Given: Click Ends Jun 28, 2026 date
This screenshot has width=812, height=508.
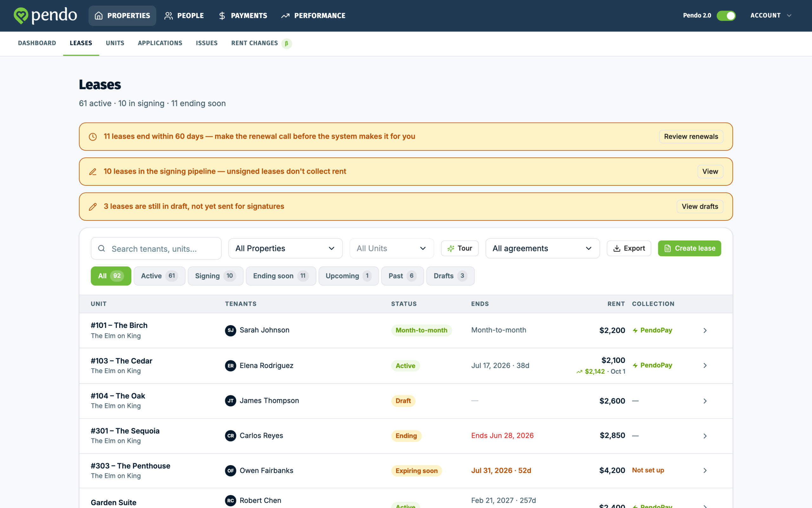Looking at the screenshot, I should 502,435.
